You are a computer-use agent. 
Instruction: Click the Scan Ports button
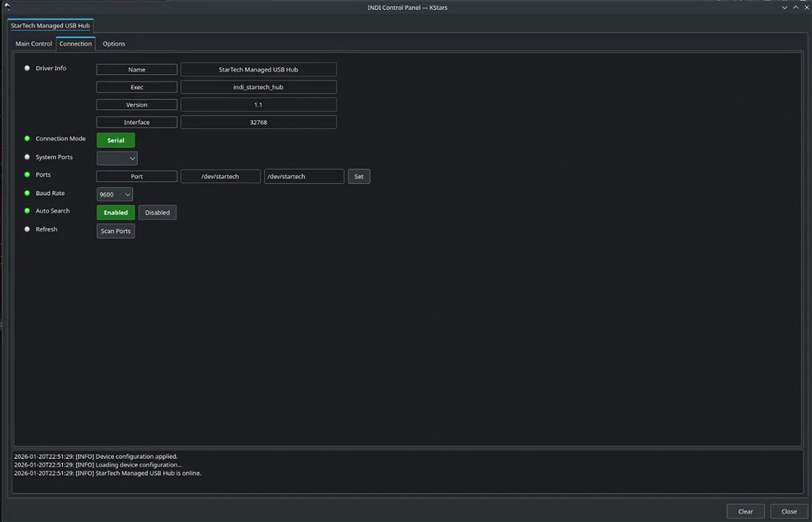[116, 231]
